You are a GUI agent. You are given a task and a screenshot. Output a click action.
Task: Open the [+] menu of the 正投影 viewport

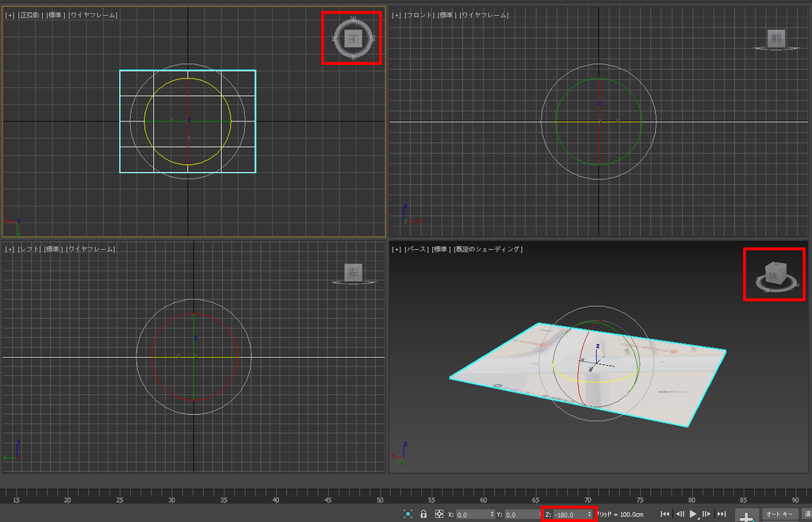[10, 15]
